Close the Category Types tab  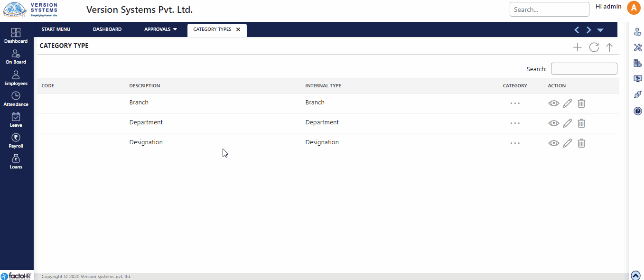tap(238, 29)
